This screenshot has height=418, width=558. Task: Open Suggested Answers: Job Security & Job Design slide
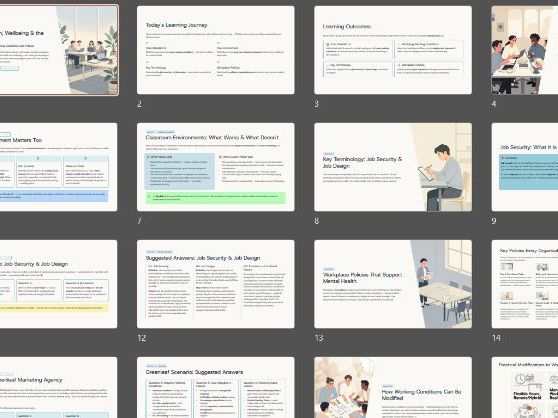[216, 284]
